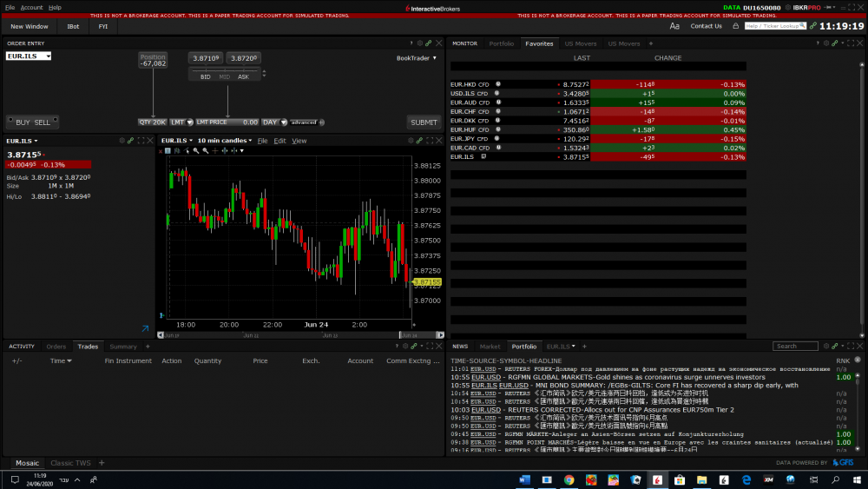The width and height of the screenshot is (868, 489).
Task: Click QTY 20K quantity field
Action: point(152,122)
